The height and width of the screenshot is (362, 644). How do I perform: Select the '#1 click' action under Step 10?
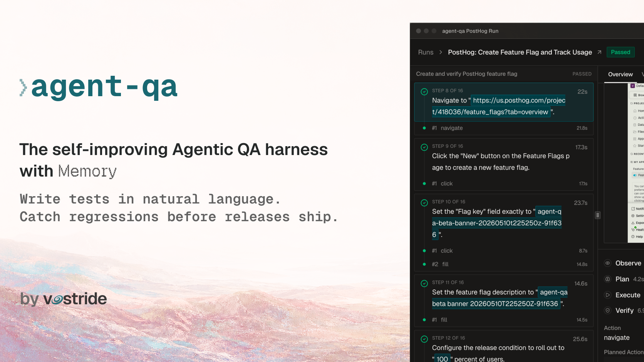pos(504,251)
